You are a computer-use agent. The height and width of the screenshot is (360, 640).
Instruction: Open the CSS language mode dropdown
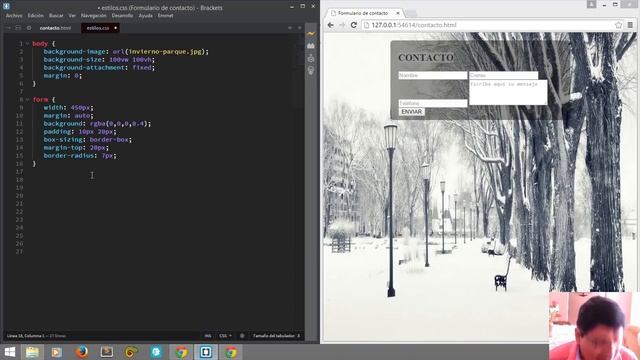pyautogui.click(x=225, y=336)
